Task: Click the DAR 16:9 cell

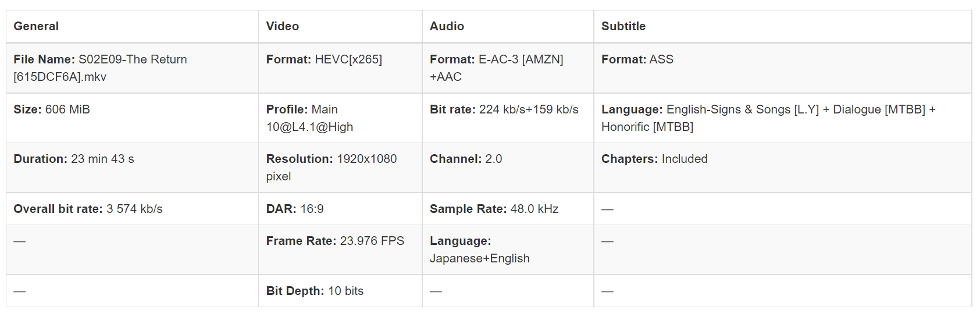Action: coord(295,209)
